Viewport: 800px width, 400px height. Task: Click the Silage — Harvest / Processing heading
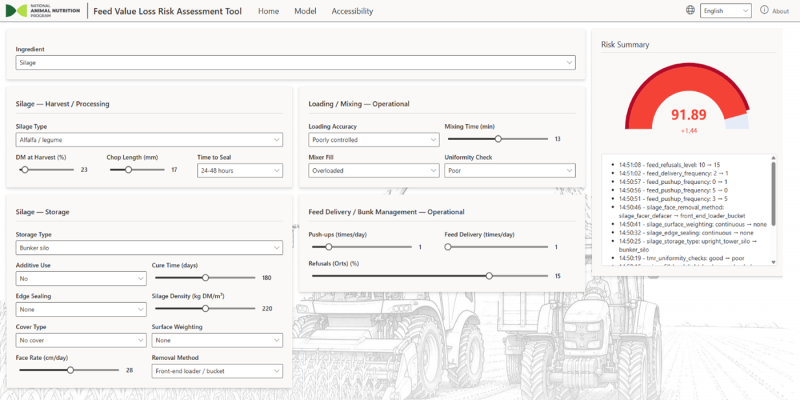[62, 104]
